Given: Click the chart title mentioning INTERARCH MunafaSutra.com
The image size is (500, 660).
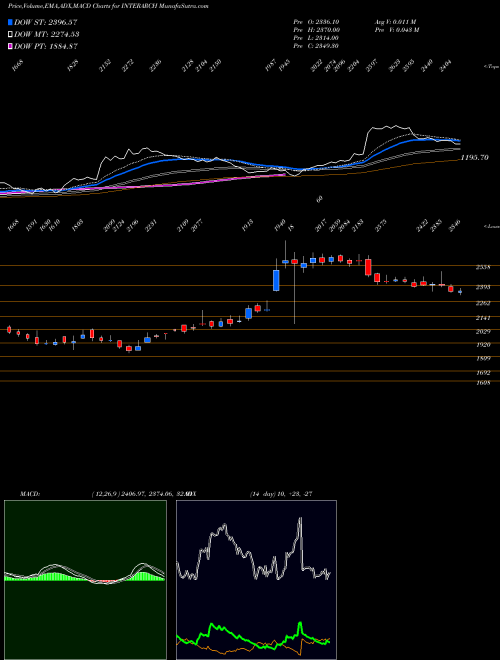Looking at the screenshot, I should click(x=108, y=6).
